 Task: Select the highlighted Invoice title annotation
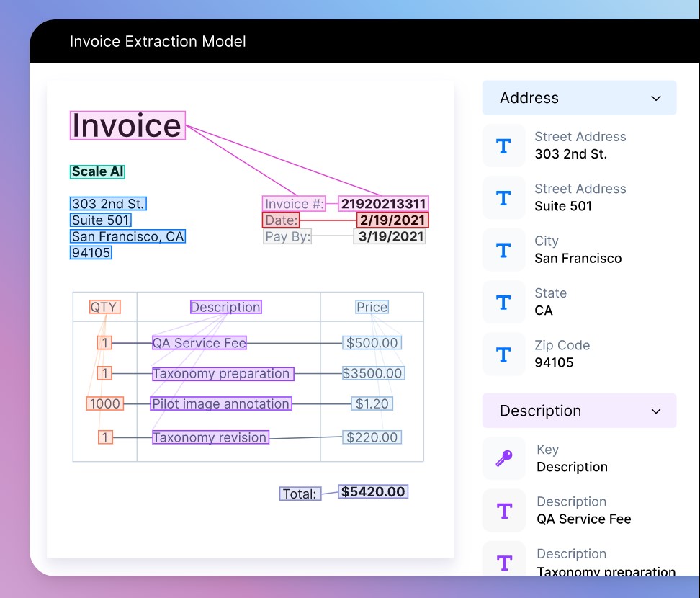pos(127,125)
